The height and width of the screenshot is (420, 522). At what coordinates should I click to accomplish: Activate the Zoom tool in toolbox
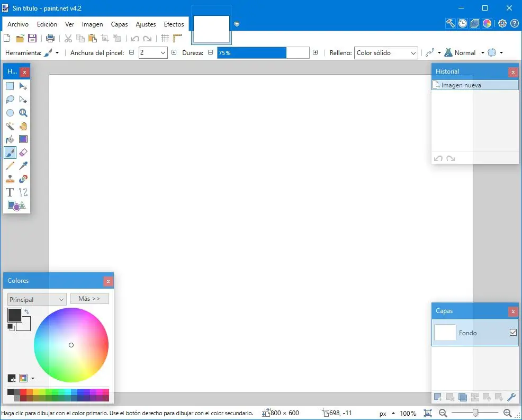[x=23, y=113]
